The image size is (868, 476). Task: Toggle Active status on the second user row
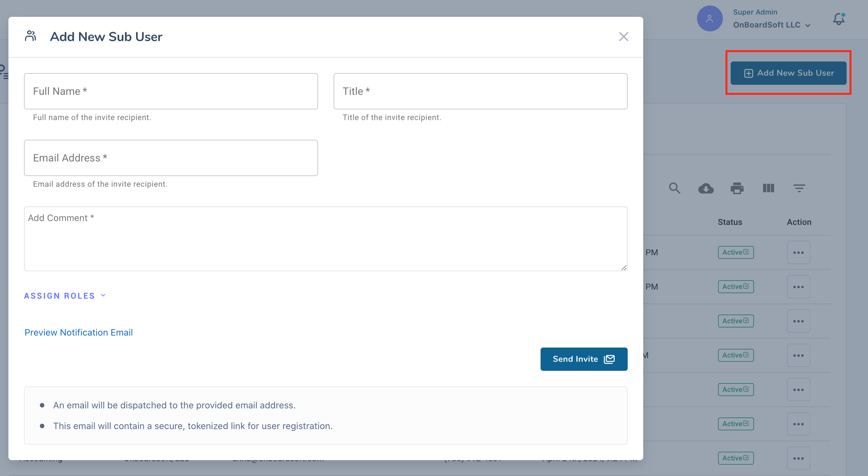tap(736, 286)
